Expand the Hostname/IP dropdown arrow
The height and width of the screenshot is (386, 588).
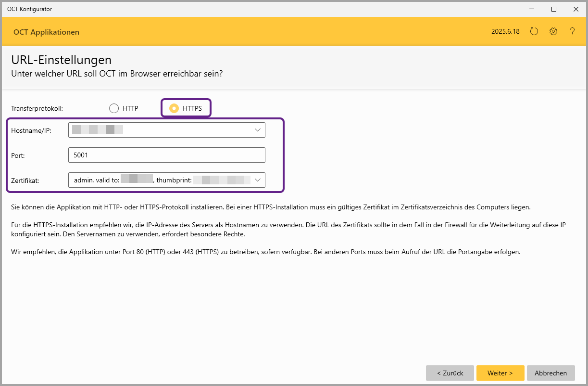coord(258,130)
